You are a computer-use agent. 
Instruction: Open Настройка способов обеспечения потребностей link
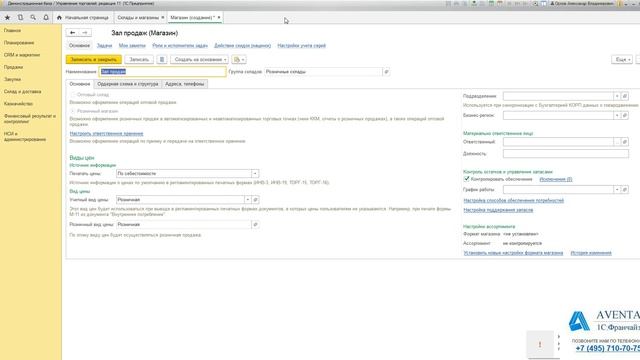(x=513, y=200)
